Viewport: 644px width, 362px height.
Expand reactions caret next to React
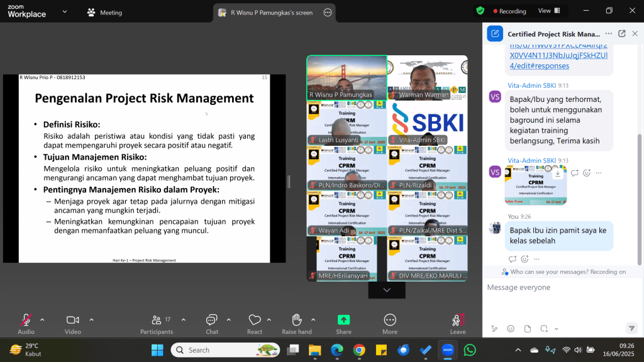coord(269,320)
